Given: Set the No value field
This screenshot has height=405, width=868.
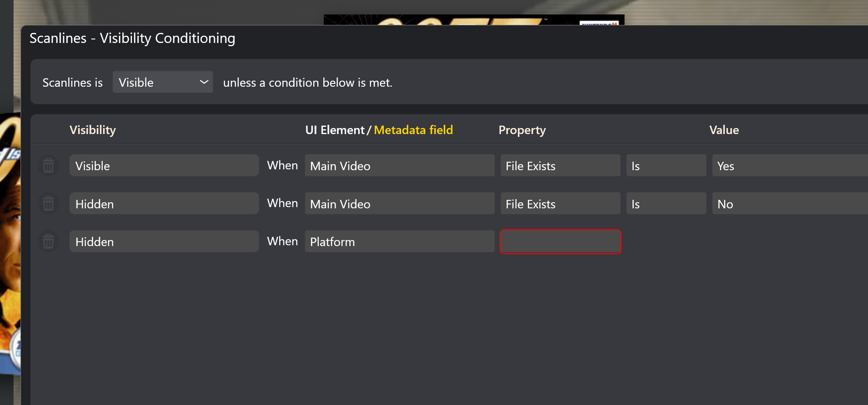Looking at the screenshot, I should tap(790, 203).
